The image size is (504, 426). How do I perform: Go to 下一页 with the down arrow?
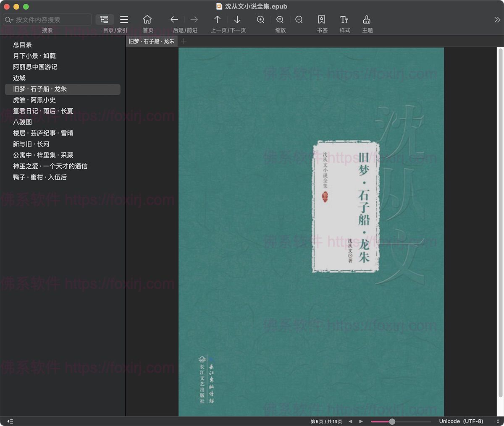237,19
